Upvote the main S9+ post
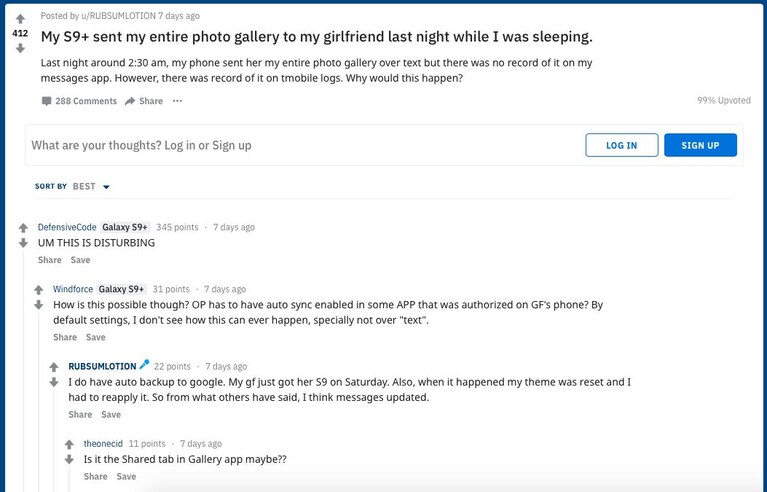767x492 pixels. click(20, 19)
